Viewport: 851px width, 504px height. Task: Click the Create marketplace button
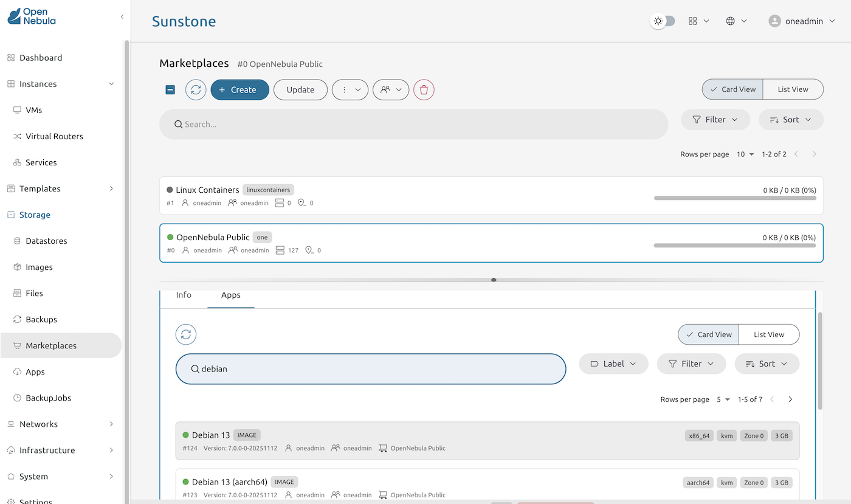pyautogui.click(x=239, y=89)
